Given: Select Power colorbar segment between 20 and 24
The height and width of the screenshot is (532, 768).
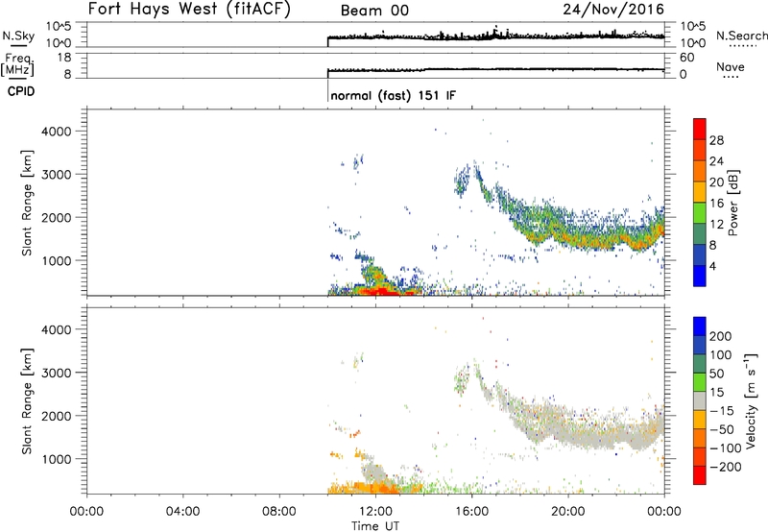Looking at the screenshot, I should [700, 171].
